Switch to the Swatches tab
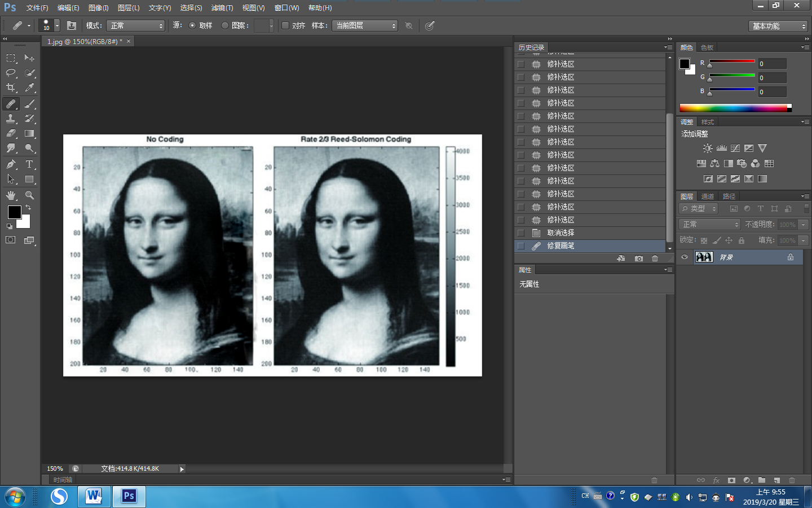This screenshot has width=812, height=508. click(707, 47)
